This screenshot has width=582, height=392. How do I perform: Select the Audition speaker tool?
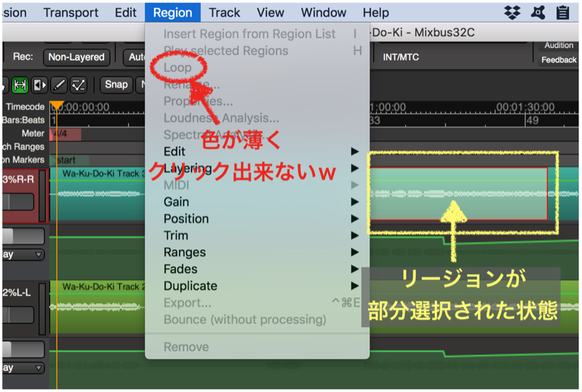click(39, 85)
